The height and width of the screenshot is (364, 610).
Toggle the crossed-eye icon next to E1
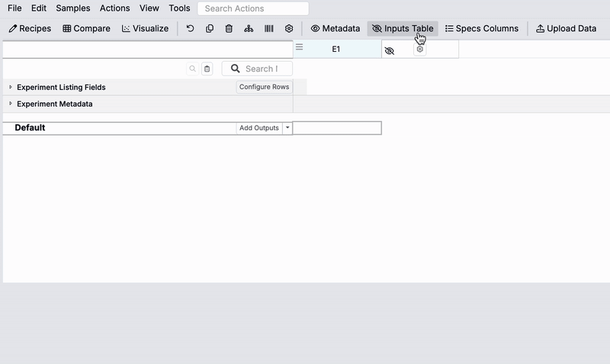pyautogui.click(x=390, y=51)
